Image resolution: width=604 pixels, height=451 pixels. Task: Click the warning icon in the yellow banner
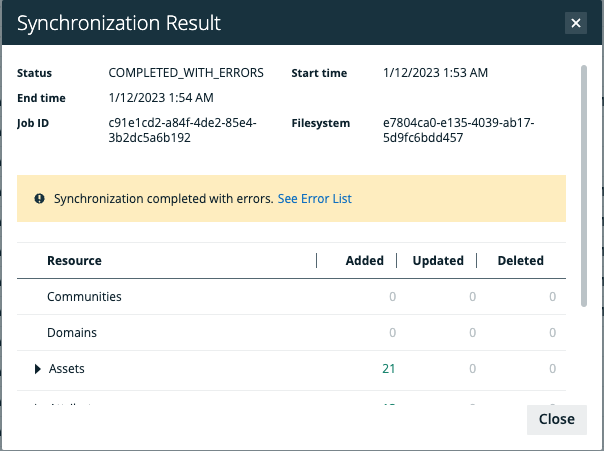tap(39, 199)
